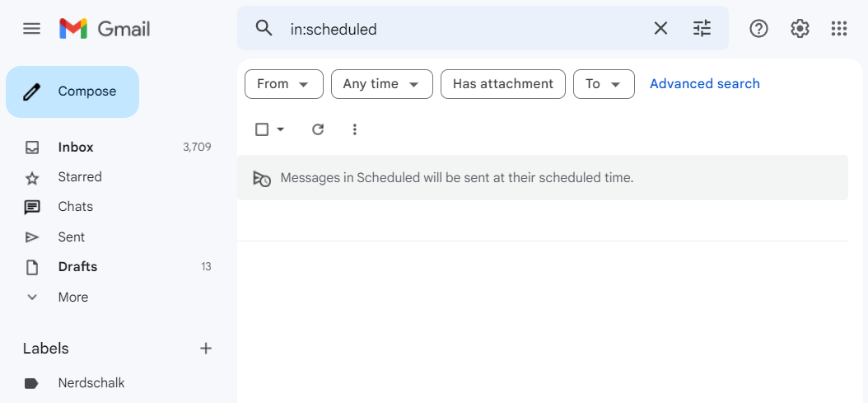Image resolution: width=868 pixels, height=403 pixels.
Task: Open Settings gear icon
Action: coord(800,29)
